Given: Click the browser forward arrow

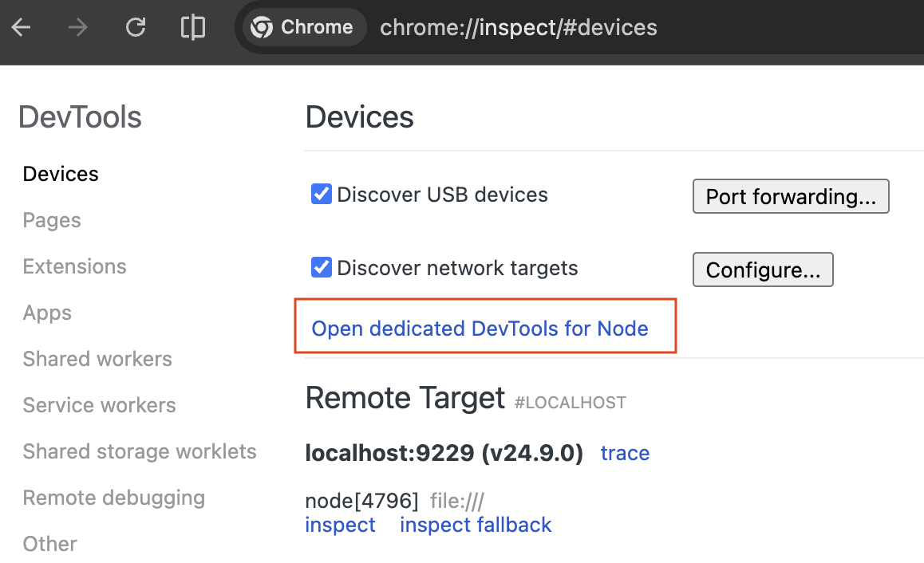Looking at the screenshot, I should point(78,28).
